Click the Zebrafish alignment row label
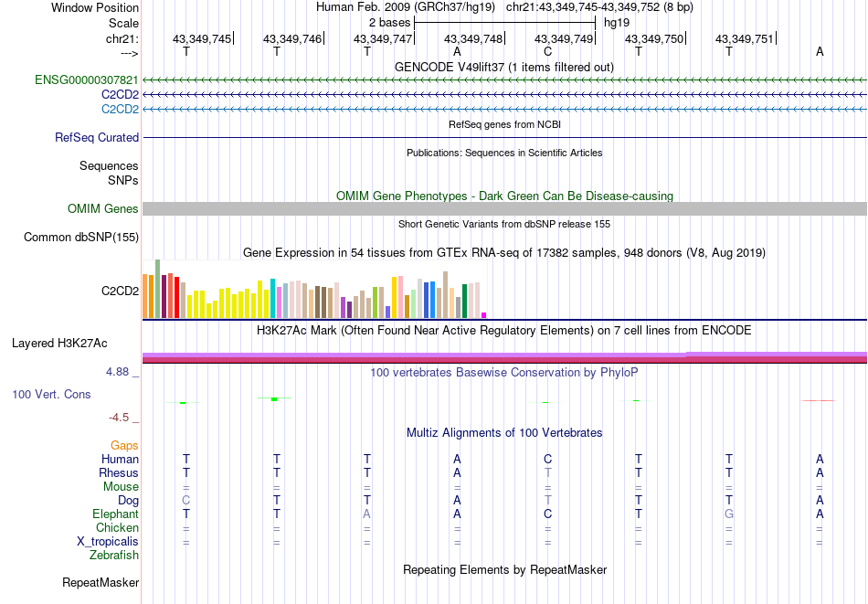The image size is (868, 604). click(x=114, y=555)
